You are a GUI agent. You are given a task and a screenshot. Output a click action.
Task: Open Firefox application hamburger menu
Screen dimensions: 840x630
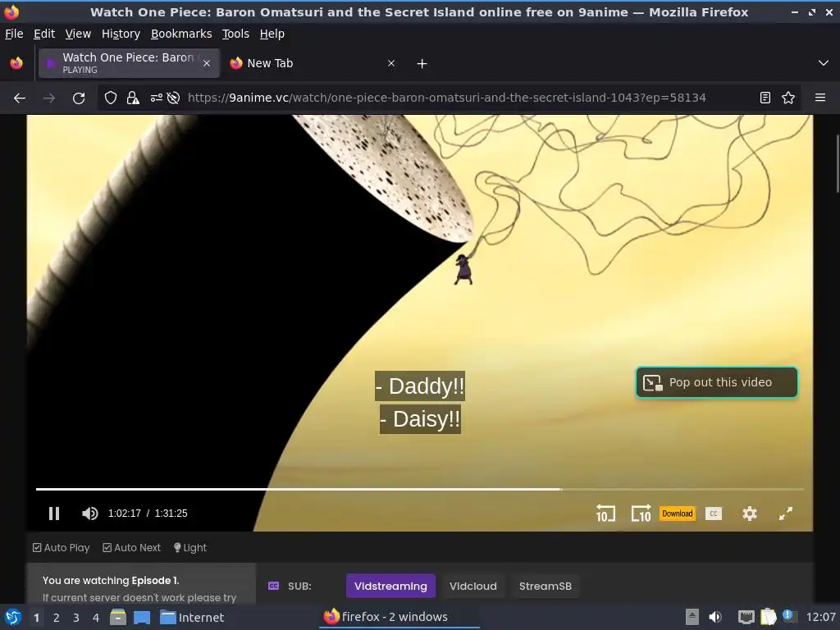point(820,98)
